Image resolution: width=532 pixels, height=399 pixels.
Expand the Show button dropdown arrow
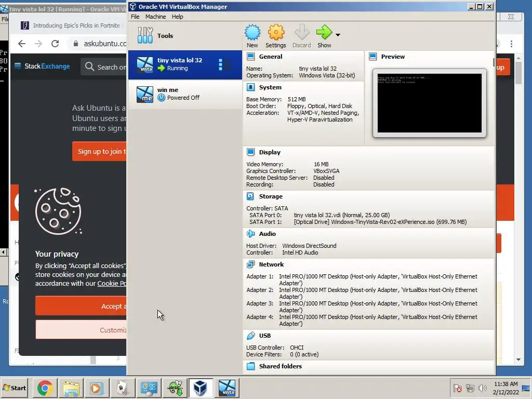[338, 35]
